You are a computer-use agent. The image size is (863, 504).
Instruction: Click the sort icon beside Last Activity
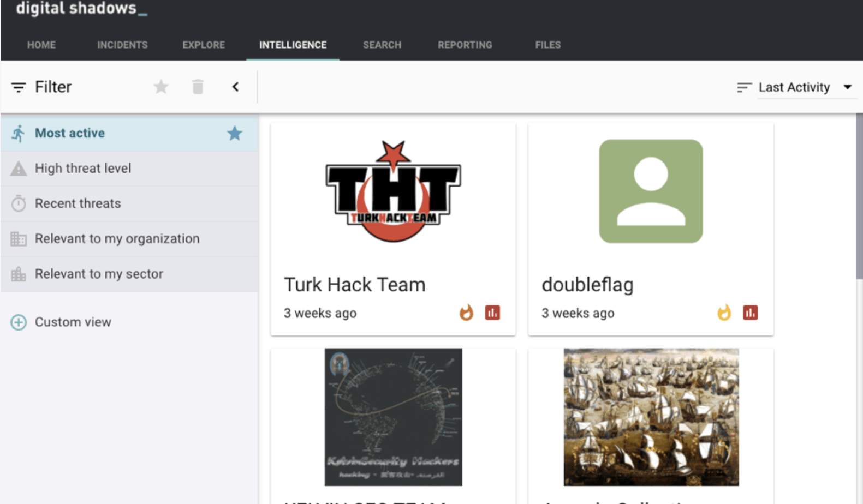pyautogui.click(x=744, y=87)
